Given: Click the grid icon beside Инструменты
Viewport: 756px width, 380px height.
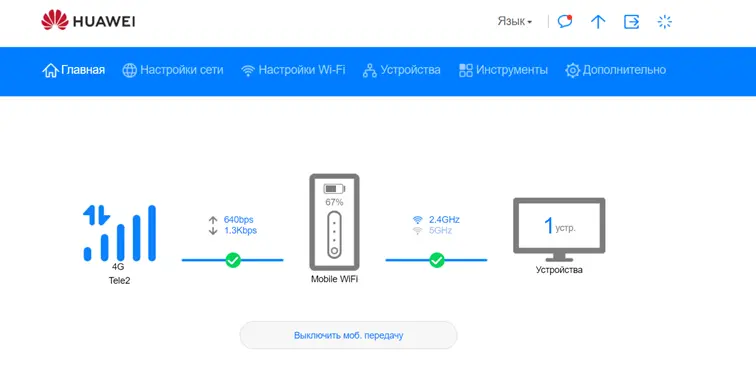Looking at the screenshot, I should click(466, 70).
